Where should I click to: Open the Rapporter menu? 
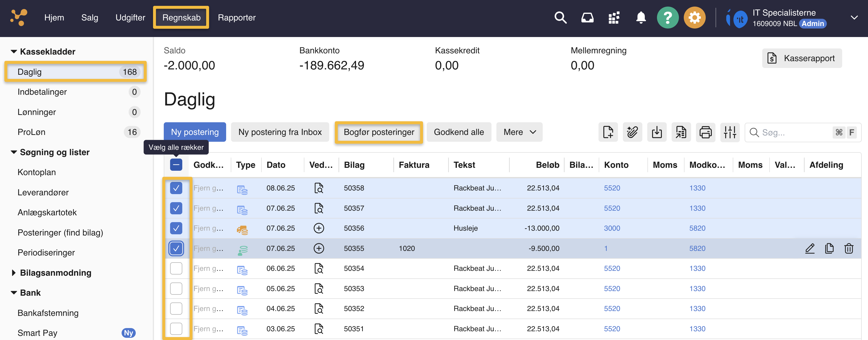(x=237, y=18)
